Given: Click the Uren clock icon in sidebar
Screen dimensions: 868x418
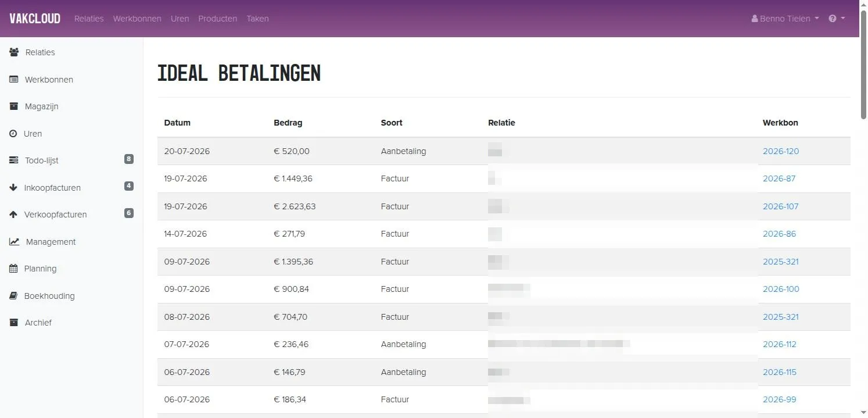Looking at the screenshot, I should [x=13, y=134].
